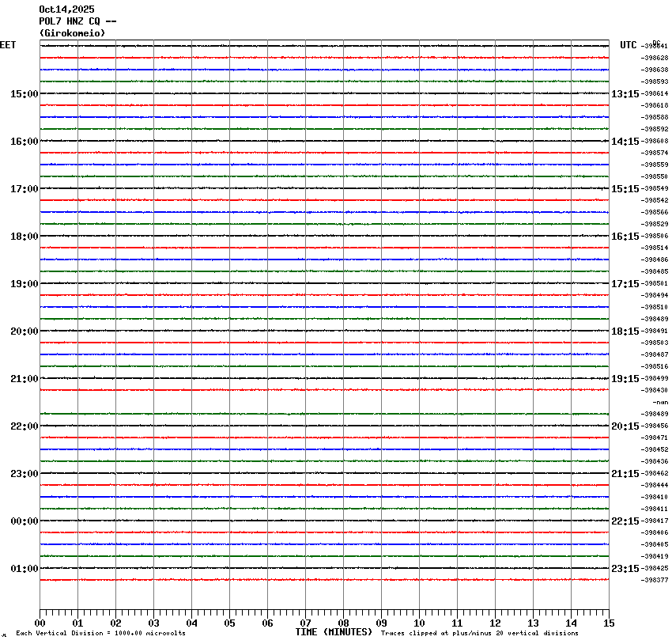Click the (Girokomeio) station name
The width and height of the screenshot is (672, 644).
tap(72, 33)
